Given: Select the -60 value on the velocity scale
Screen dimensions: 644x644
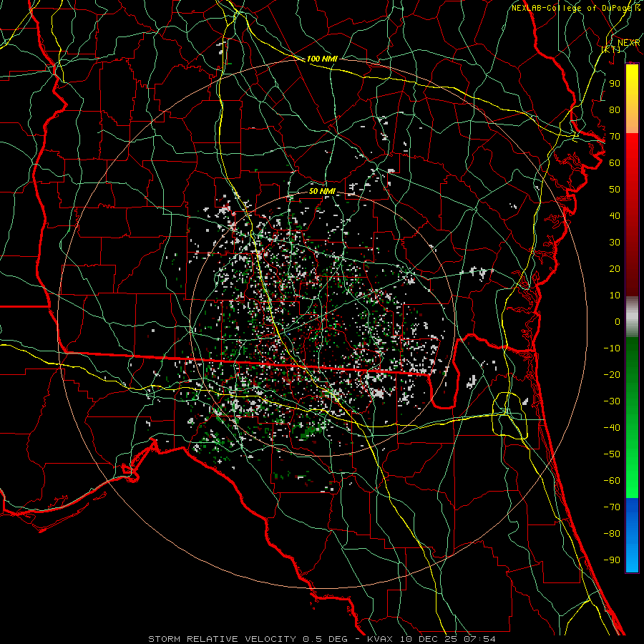Looking at the screenshot, I should click(612, 481).
